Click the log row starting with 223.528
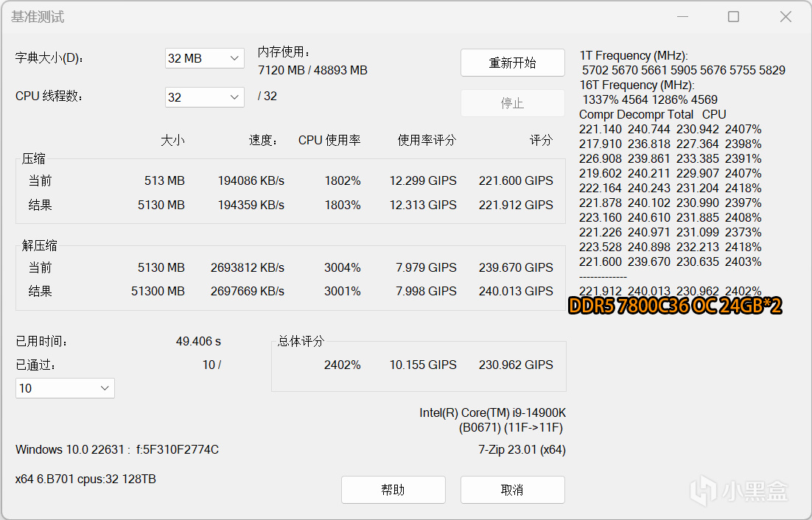Screen dimensions: 812x520 [670, 247]
